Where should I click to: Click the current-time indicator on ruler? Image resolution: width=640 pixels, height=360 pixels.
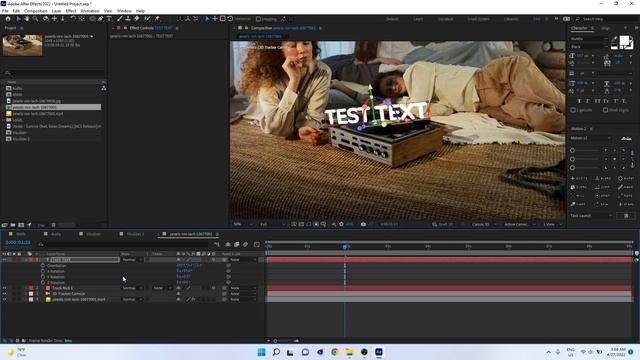(x=345, y=247)
